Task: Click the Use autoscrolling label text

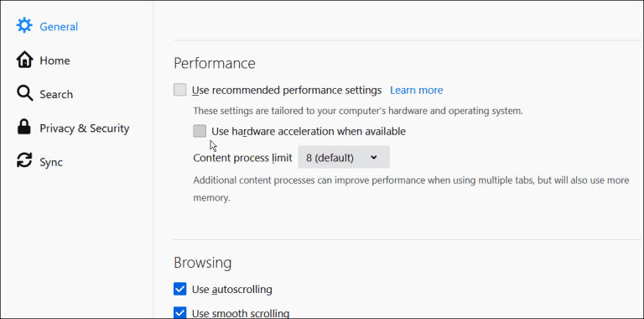Action: (x=232, y=290)
